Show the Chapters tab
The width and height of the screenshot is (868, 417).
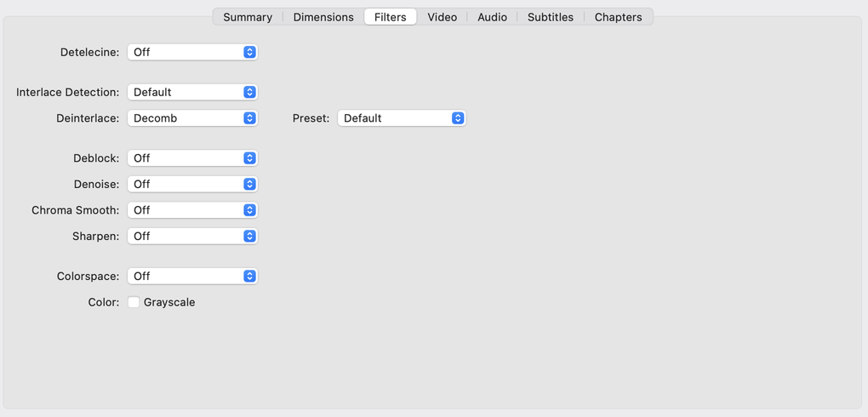pos(618,17)
